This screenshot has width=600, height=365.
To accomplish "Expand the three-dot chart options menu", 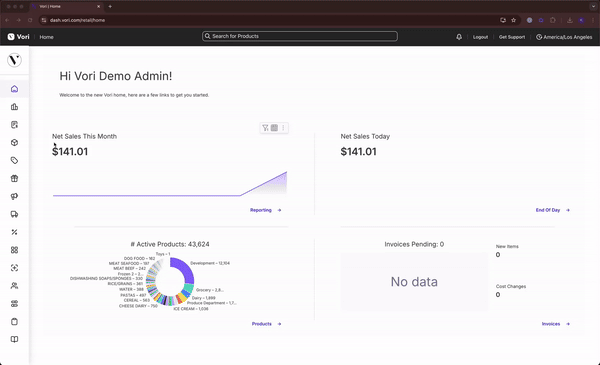I will [x=283, y=128].
